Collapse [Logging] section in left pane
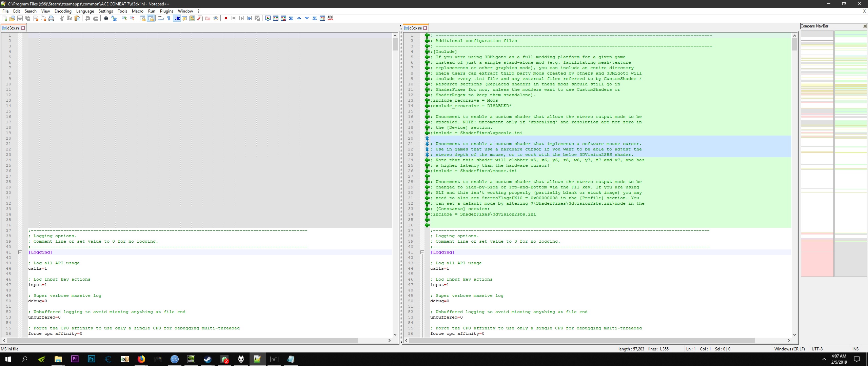The image size is (868, 366). click(x=20, y=252)
